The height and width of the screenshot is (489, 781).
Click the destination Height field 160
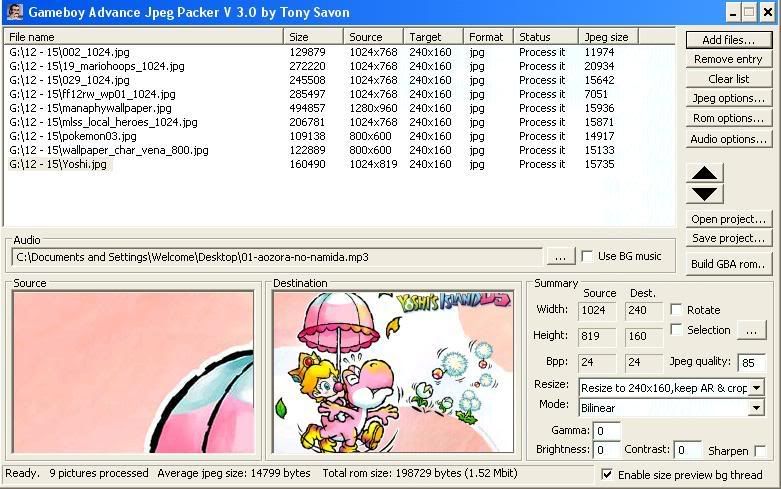644,336
